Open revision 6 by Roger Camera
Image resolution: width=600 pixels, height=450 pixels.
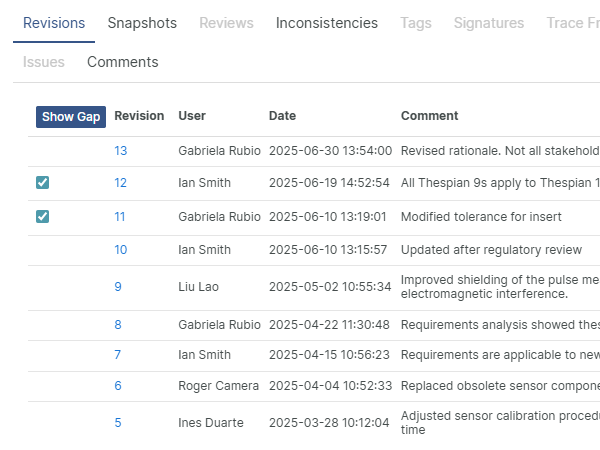(118, 386)
